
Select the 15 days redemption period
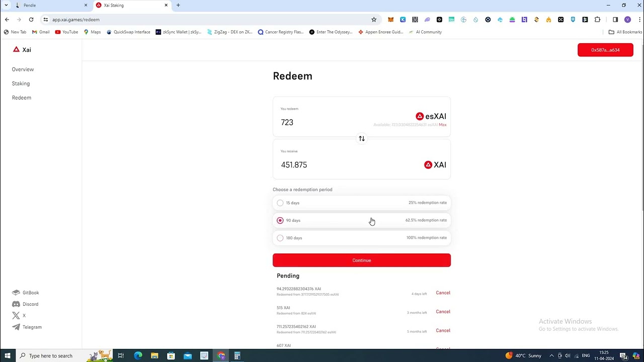[x=361, y=203]
